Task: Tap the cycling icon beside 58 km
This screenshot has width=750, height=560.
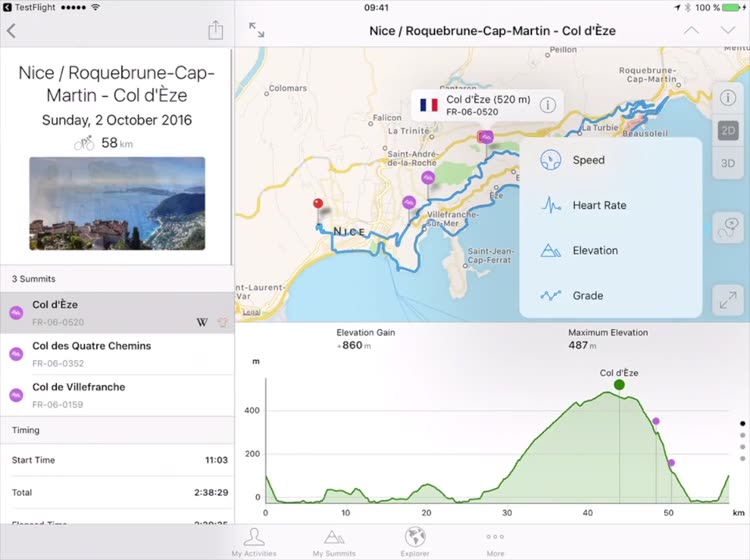Action: pyautogui.click(x=84, y=143)
